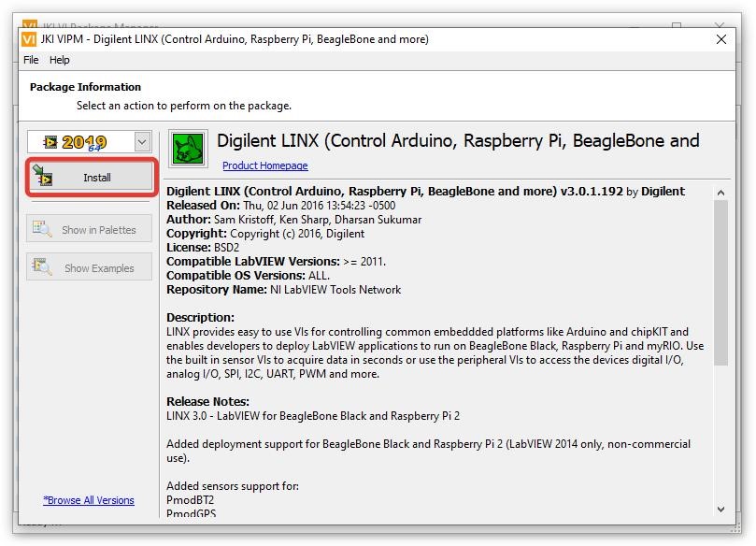Screen dimensions: 756x546
Task: Click the Release Notes heading in description
Action: [x=207, y=402]
